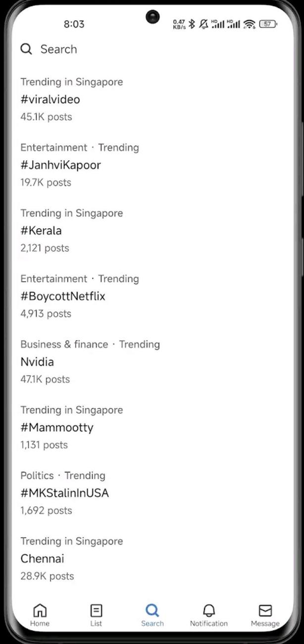The height and width of the screenshot is (644, 304).
Task: Open Notification bell icon
Action: [209, 611]
